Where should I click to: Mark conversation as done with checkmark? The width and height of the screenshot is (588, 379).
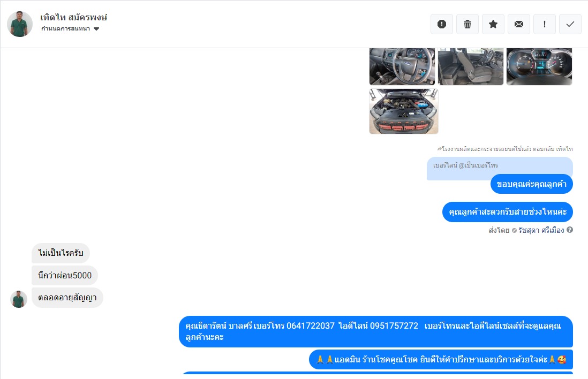pyautogui.click(x=570, y=25)
